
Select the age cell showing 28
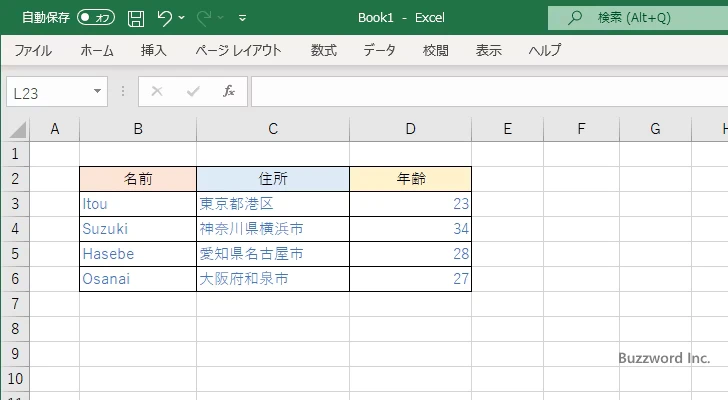click(x=410, y=254)
